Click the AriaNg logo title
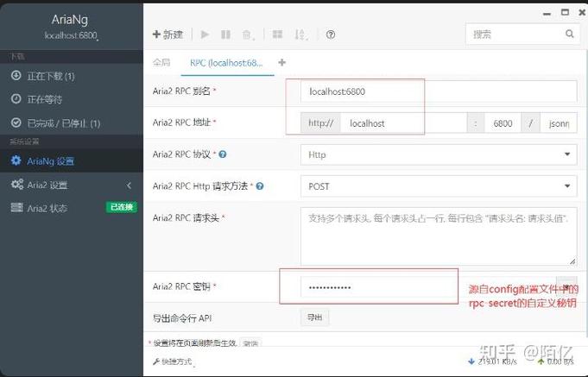Image resolution: width=588 pixels, height=377 pixels. 70,20
